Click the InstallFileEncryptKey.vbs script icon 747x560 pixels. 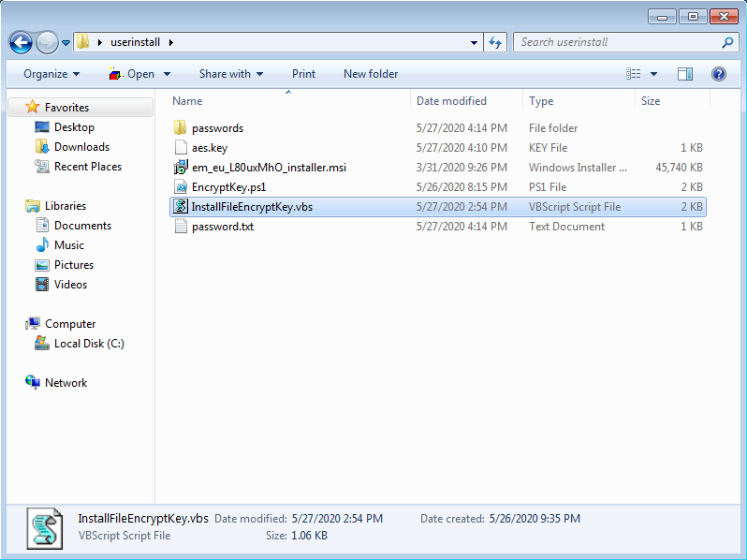[x=181, y=206]
